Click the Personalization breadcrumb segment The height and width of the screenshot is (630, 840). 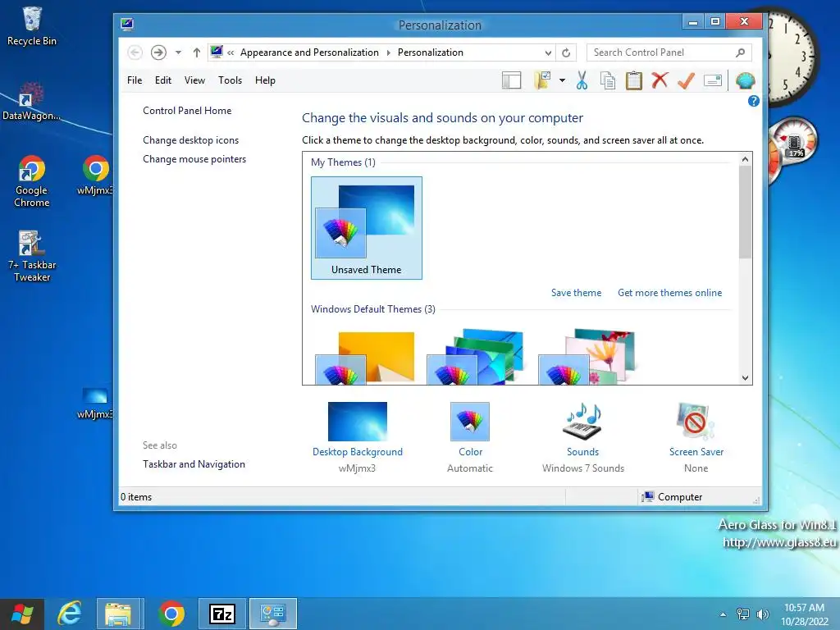[x=430, y=52]
